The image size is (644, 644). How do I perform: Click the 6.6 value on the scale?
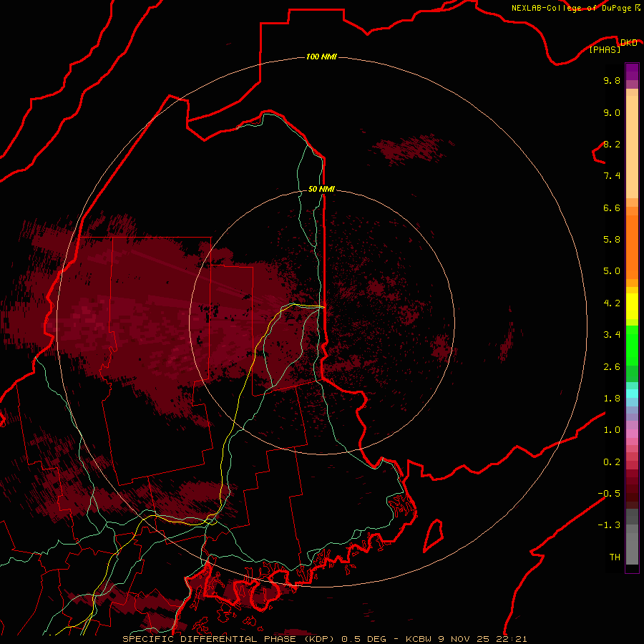(x=612, y=208)
